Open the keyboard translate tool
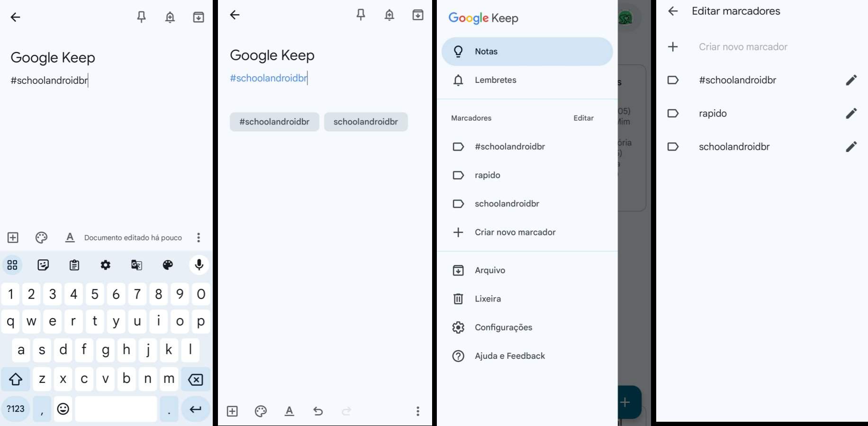Image resolution: width=868 pixels, height=426 pixels. pos(136,265)
